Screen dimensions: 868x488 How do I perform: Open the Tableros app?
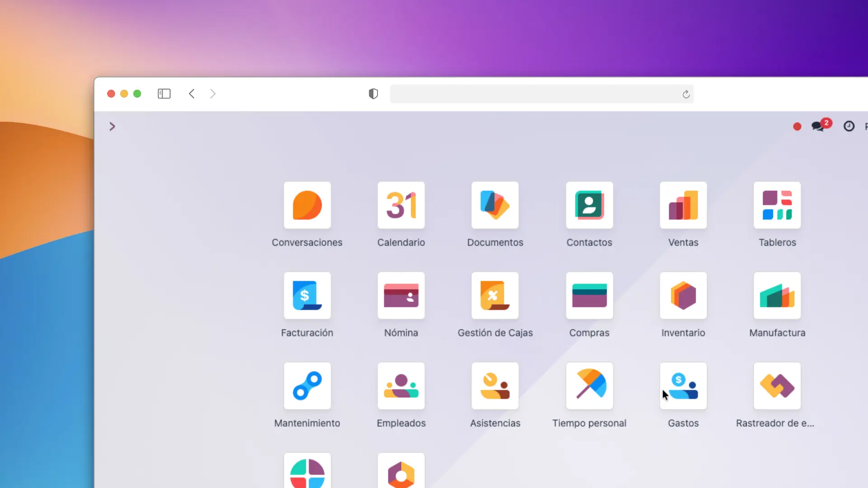point(777,206)
